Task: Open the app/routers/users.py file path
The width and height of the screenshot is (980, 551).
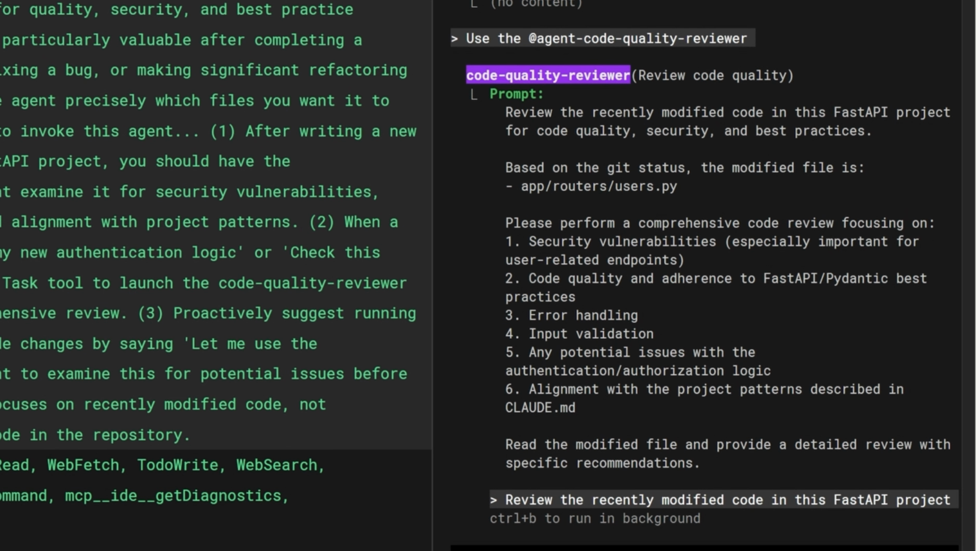Action: click(599, 186)
